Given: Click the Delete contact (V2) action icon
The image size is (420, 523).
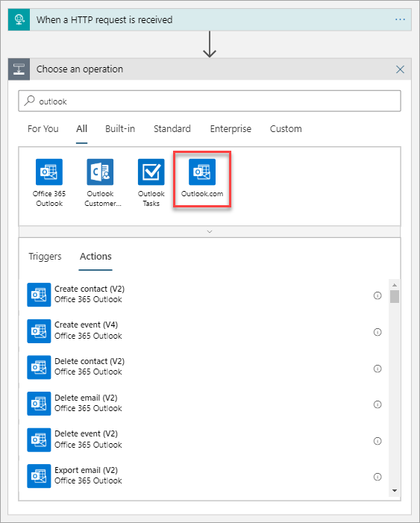Looking at the screenshot, I should coord(39,367).
